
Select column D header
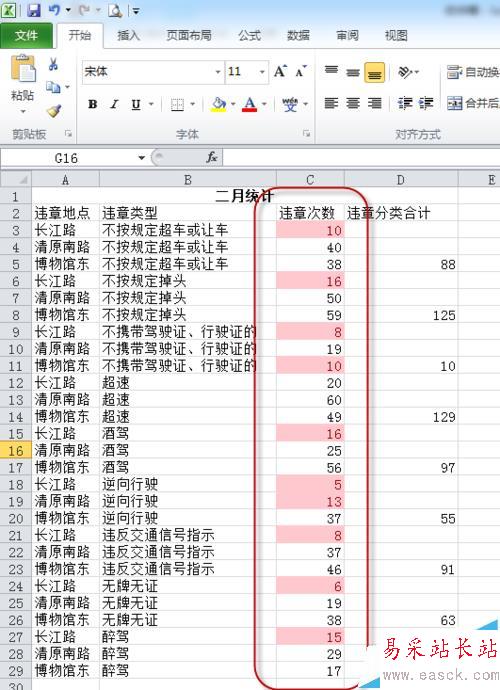(x=401, y=180)
